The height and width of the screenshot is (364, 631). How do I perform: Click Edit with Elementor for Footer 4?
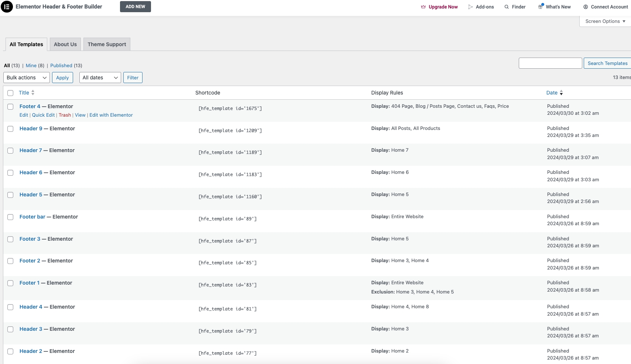pyautogui.click(x=111, y=115)
